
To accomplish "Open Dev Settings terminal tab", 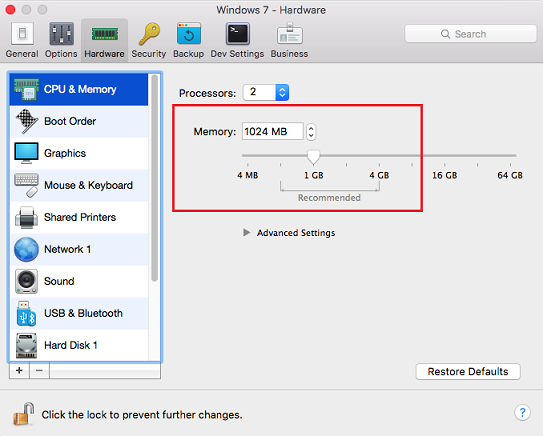I will tap(238, 40).
